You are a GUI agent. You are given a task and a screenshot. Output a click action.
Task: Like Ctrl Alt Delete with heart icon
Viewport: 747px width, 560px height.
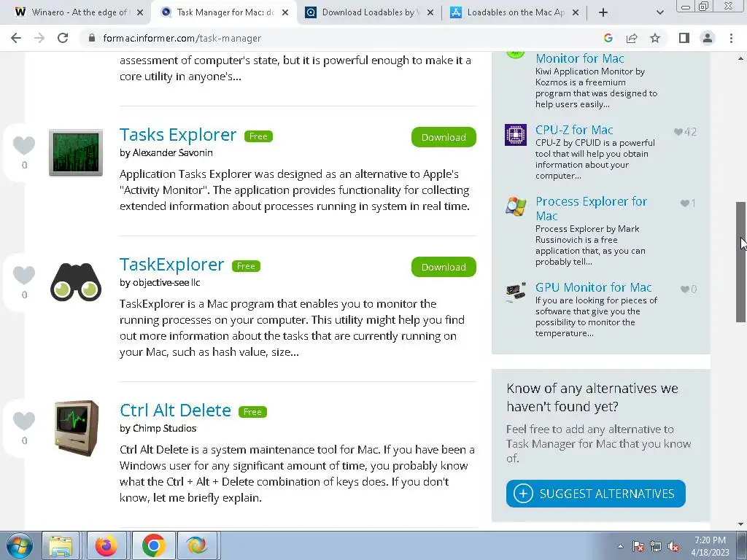24,421
